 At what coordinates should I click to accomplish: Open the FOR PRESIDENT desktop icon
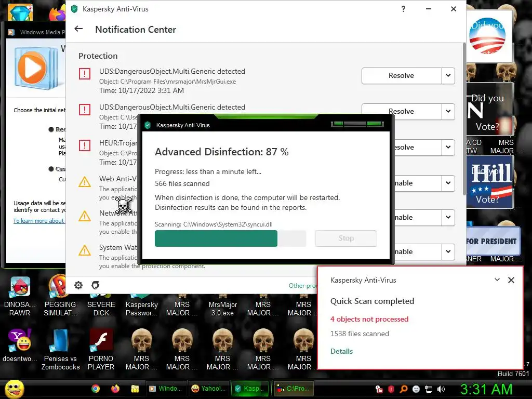(x=493, y=241)
